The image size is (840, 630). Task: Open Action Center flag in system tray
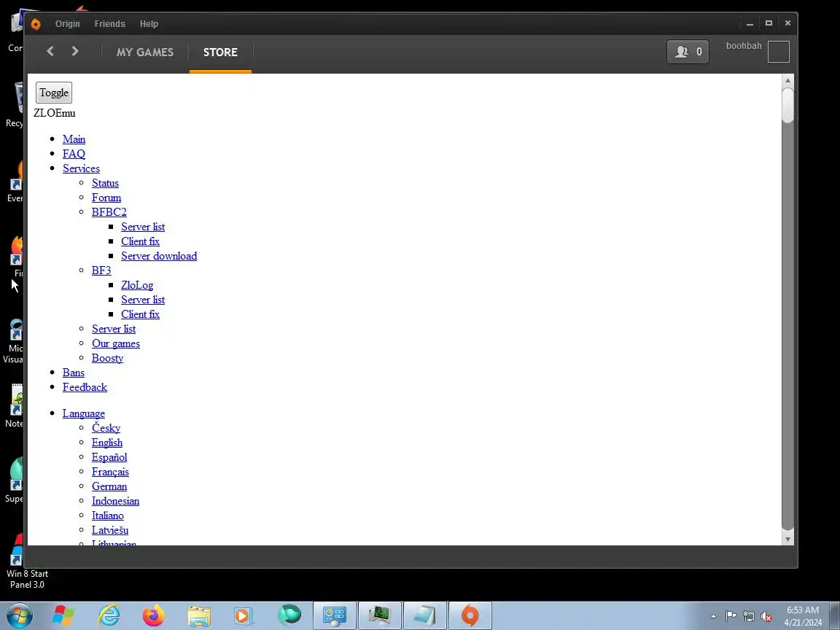(x=731, y=616)
